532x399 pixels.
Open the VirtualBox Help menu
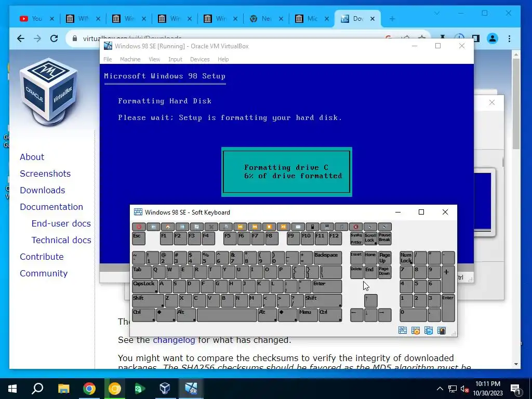click(223, 59)
